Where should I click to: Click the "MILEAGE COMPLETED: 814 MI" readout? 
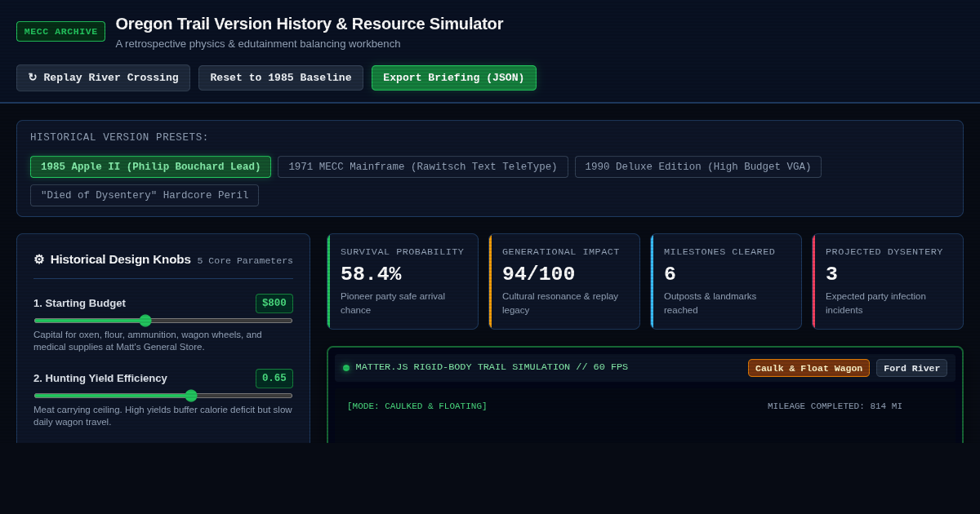click(x=835, y=406)
